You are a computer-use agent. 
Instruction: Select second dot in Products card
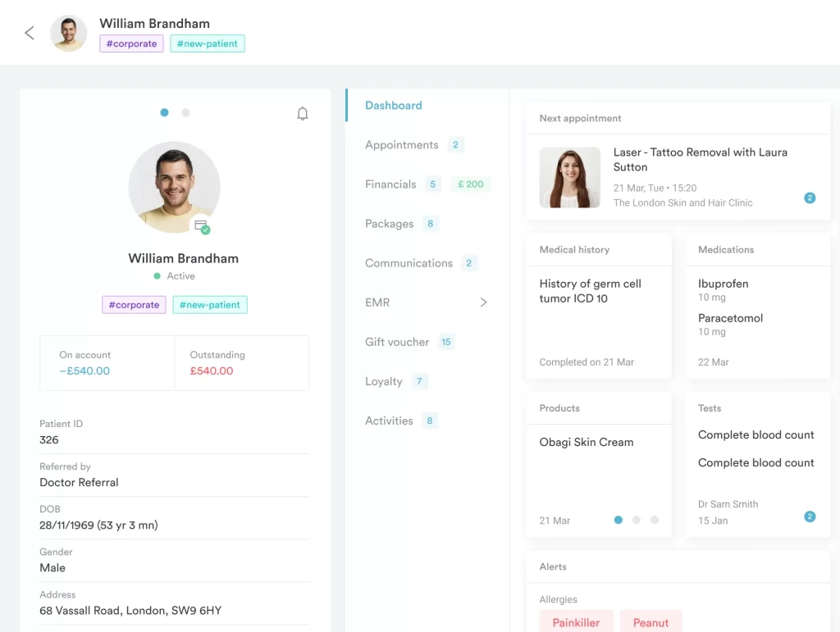click(x=637, y=520)
